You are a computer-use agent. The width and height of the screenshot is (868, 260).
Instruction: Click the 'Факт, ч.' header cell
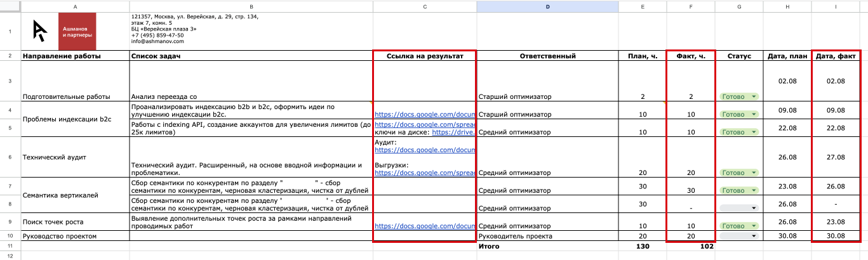coord(691,56)
